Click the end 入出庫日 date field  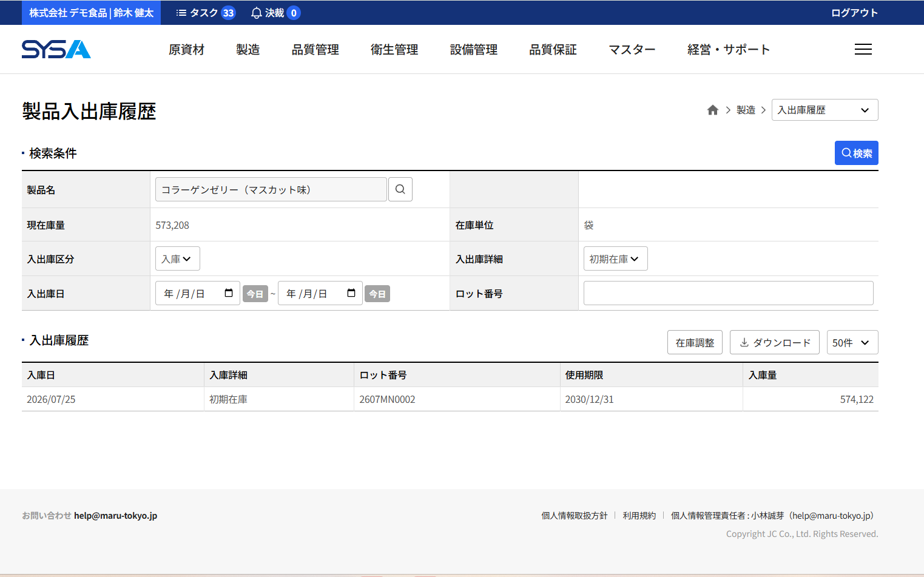(320, 293)
